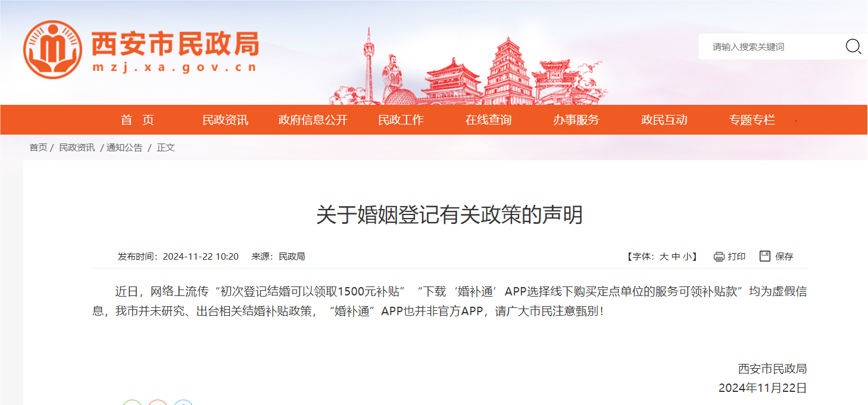This screenshot has height=405, width=868.
Task: Open the 在线查询 navigation menu item
Action: point(488,120)
